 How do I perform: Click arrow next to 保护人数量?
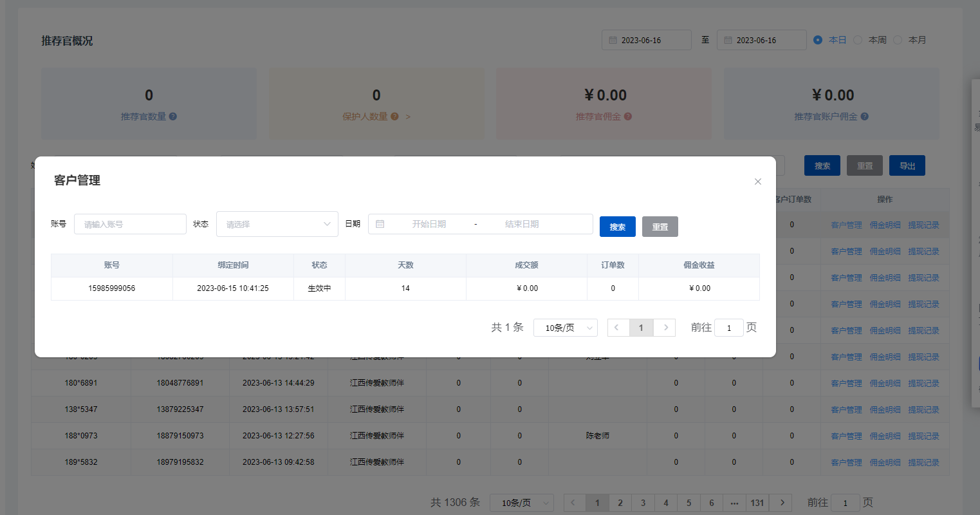tap(408, 117)
